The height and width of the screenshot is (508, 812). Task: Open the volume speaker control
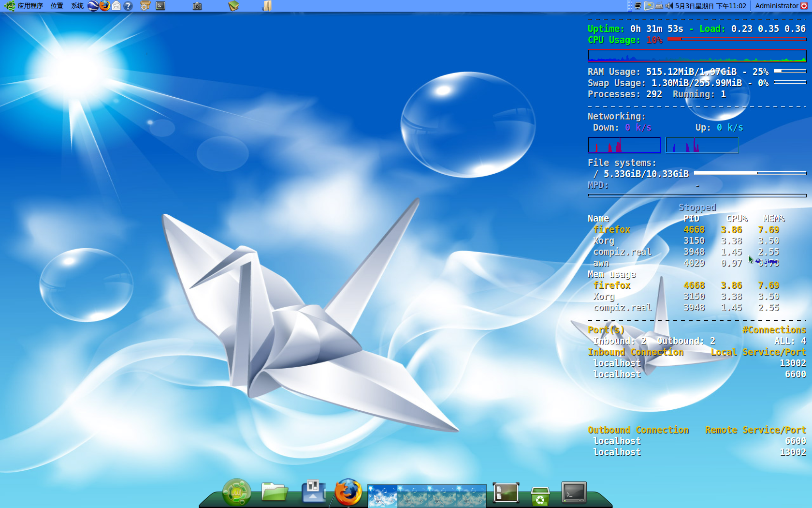coord(669,6)
